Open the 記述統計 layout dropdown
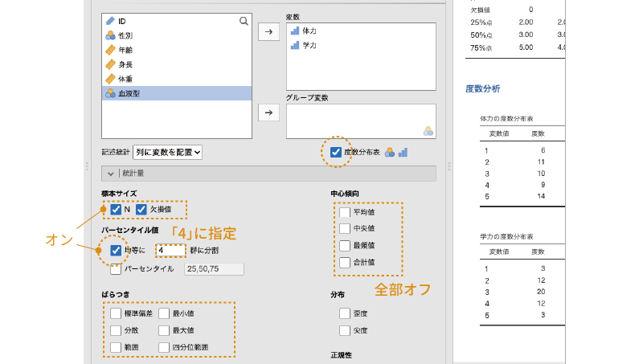The image size is (643, 364). click(167, 151)
